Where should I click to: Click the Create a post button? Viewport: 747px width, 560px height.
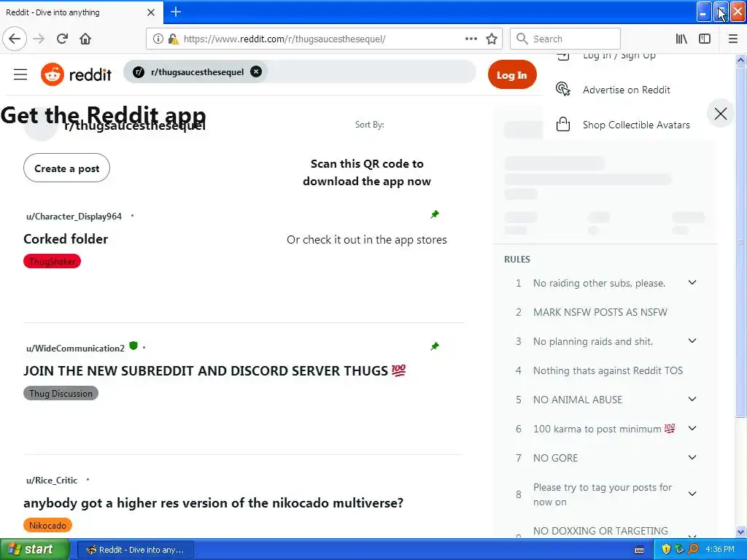(x=66, y=168)
